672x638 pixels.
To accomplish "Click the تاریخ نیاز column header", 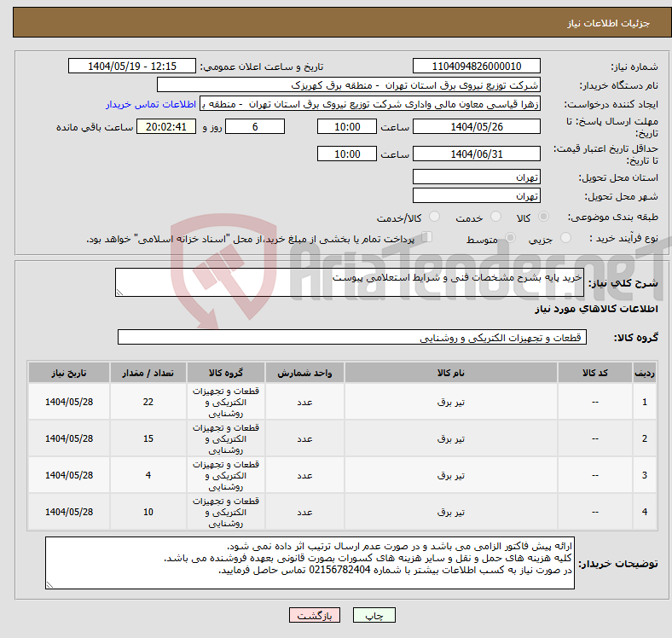I will (x=69, y=373).
